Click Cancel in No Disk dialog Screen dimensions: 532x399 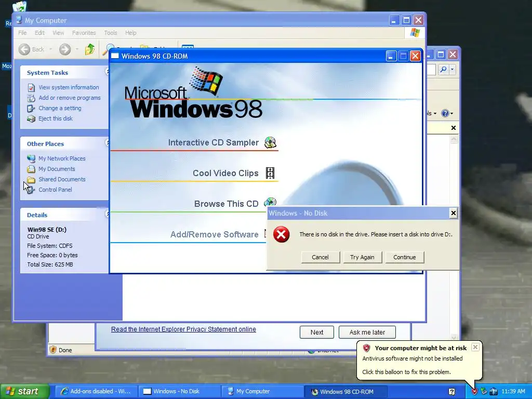click(320, 257)
